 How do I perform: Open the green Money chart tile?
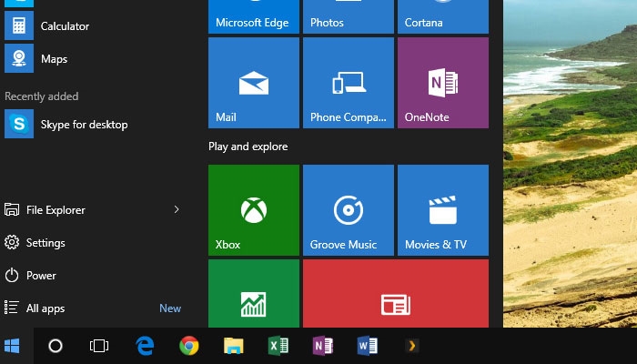[254, 293]
